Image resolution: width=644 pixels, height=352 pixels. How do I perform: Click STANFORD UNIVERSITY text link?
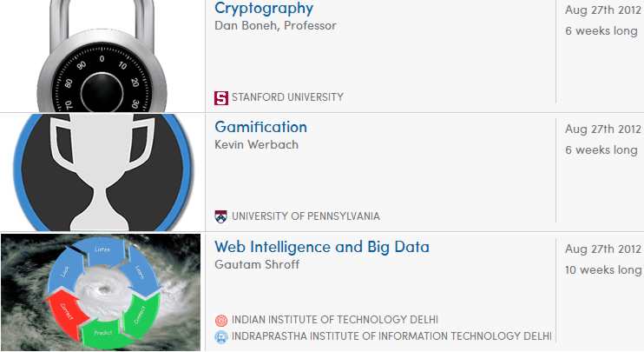click(287, 97)
